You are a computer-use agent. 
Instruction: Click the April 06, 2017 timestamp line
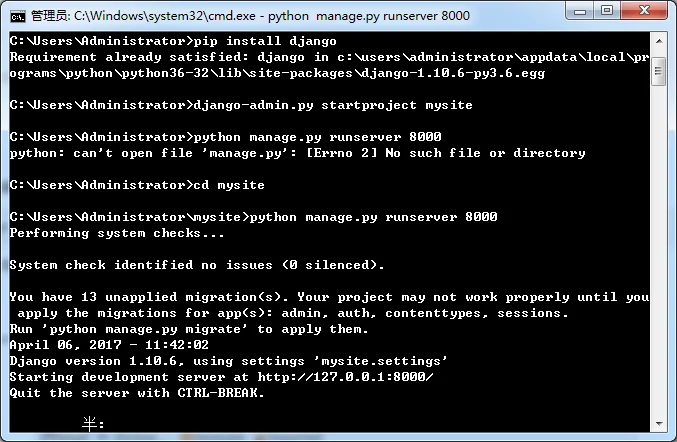[x=109, y=345]
